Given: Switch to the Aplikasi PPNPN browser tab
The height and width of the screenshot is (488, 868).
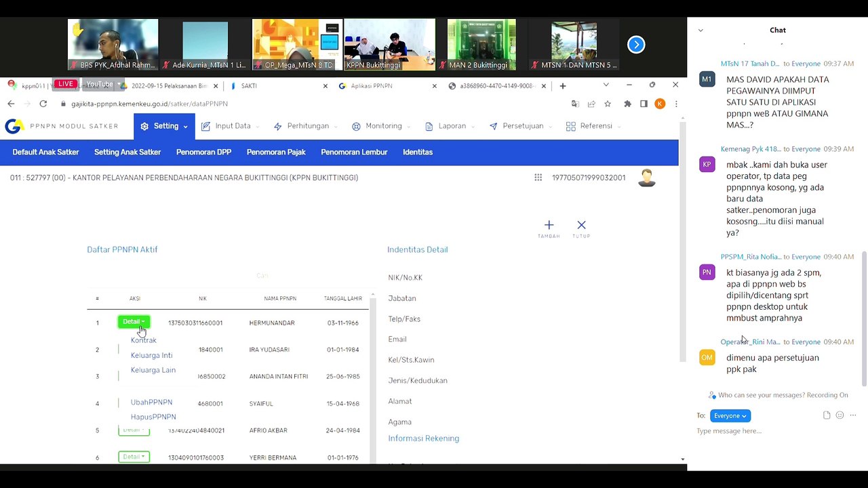Looking at the screenshot, I should pyautogui.click(x=389, y=86).
